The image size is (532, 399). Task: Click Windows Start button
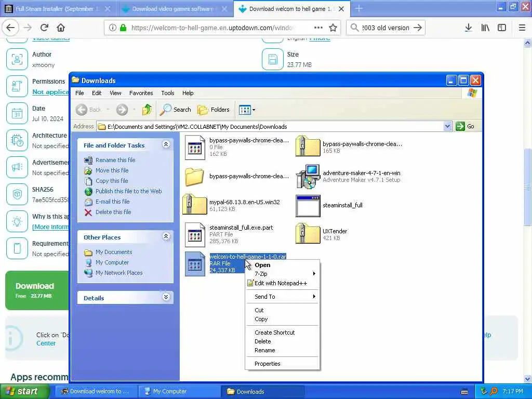[25, 392]
